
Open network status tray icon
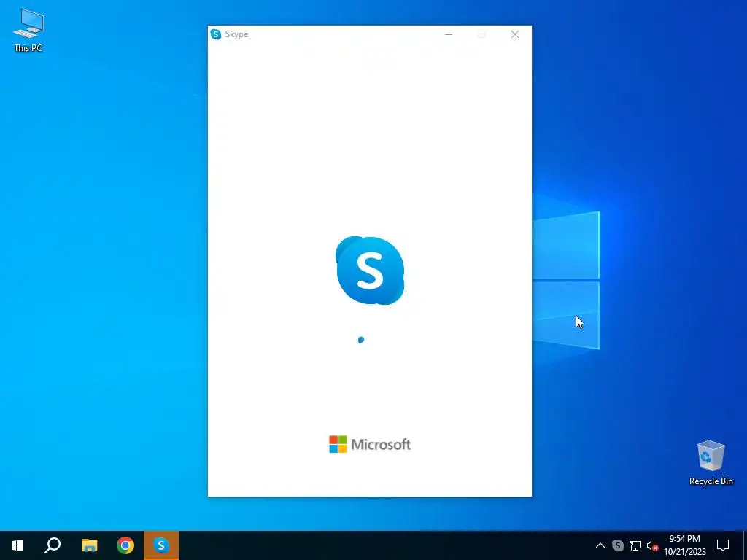(x=635, y=545)
